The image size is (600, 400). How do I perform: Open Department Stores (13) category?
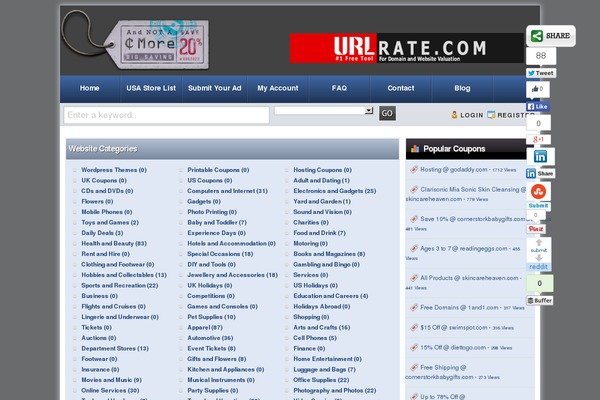(x=115, y=349)
